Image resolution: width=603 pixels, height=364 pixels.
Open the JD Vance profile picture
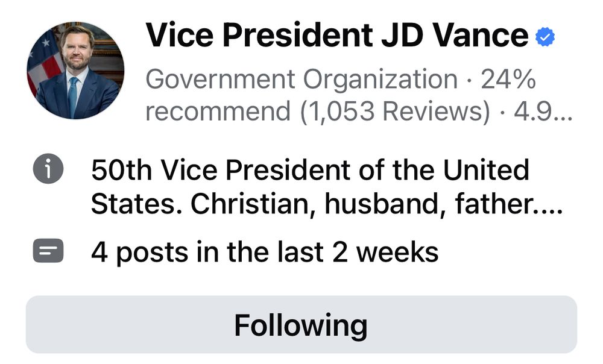[75, 71]
